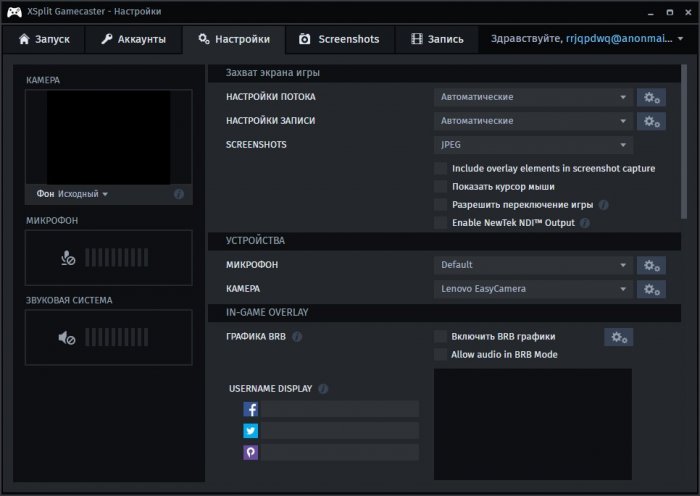Click the info icon beside ГРАФИКА BRB
The image size is (700, 496).
point(297,337)
